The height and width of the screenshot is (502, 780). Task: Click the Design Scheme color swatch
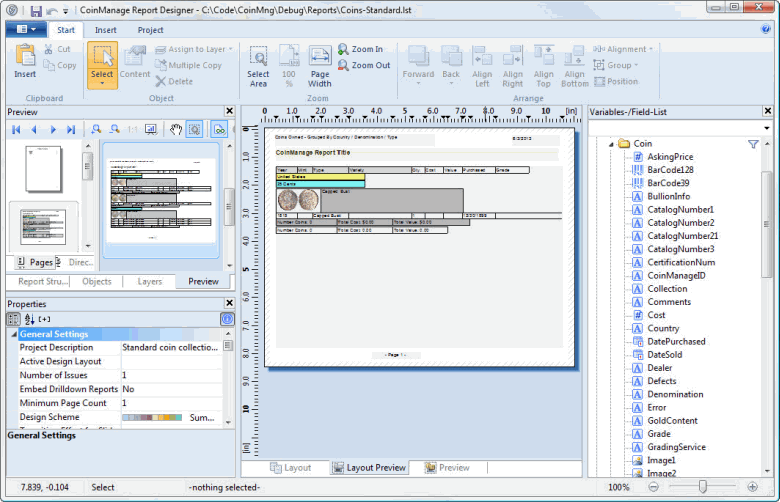(152, 417)
